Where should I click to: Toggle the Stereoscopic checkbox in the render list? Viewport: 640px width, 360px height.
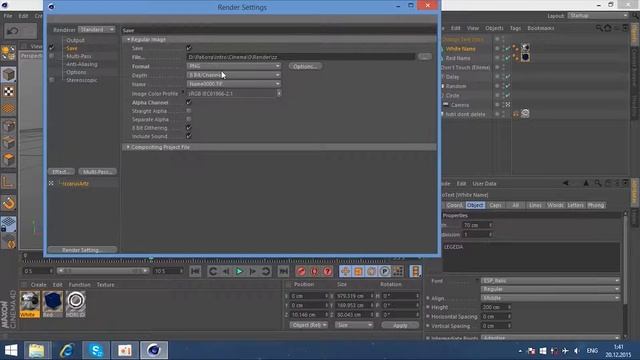coord(51,80)
